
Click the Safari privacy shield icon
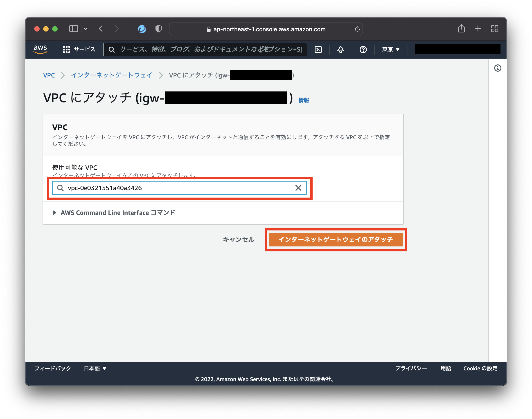[x=158, y=29]
